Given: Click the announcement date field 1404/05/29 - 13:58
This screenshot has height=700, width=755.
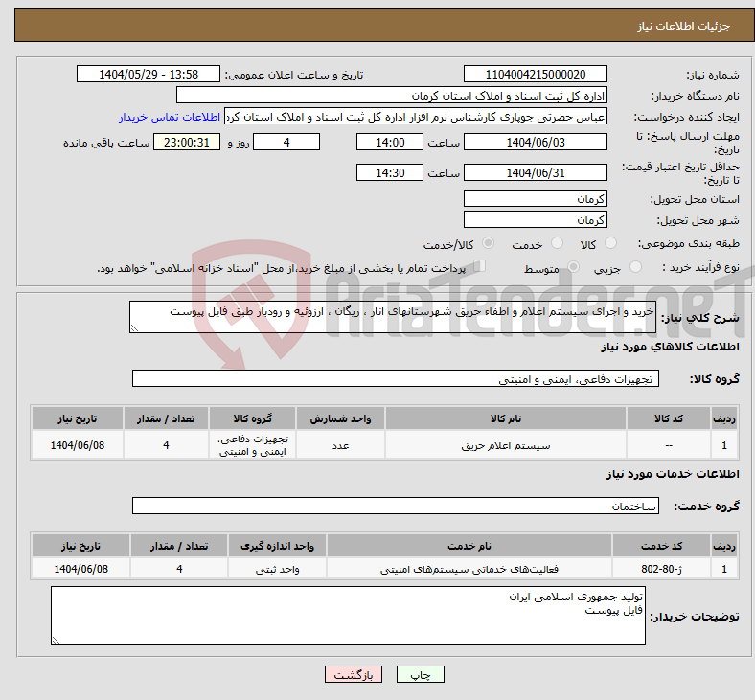Looking at the screenshot, I should (x=149, y=74).
